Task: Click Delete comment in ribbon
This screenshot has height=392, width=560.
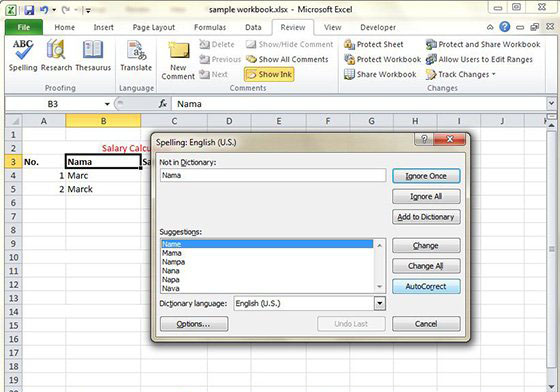Action: click(217, 44)
